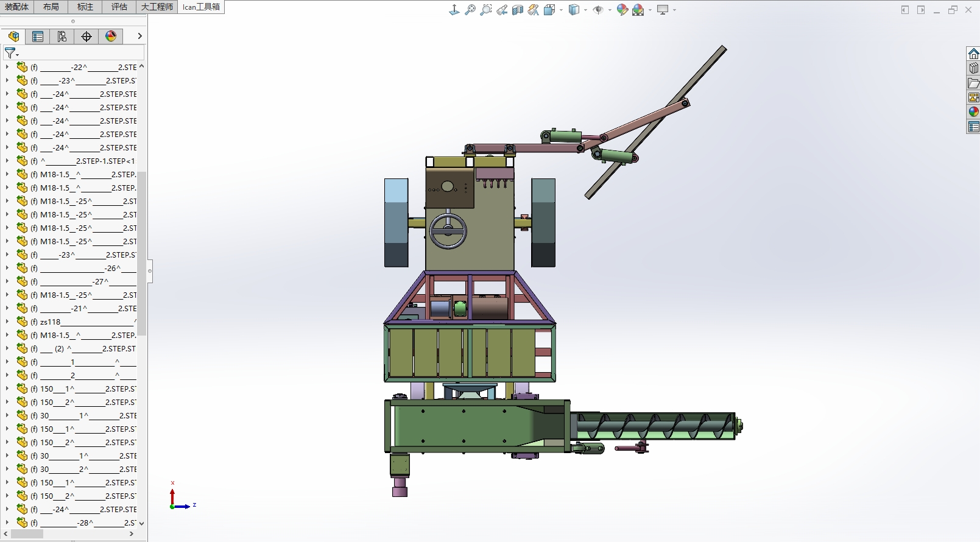
Task: Select the zs118 tree component label
Action: point(83,322)
